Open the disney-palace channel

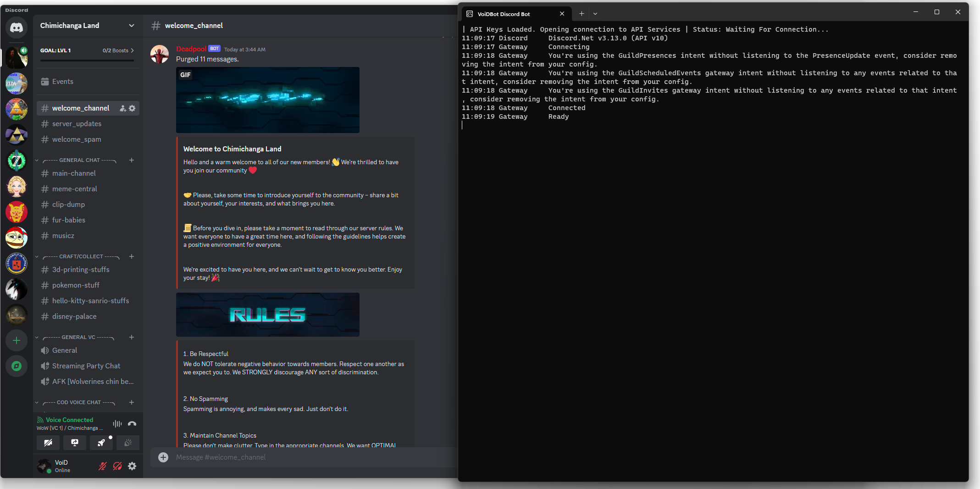point(88,317)
